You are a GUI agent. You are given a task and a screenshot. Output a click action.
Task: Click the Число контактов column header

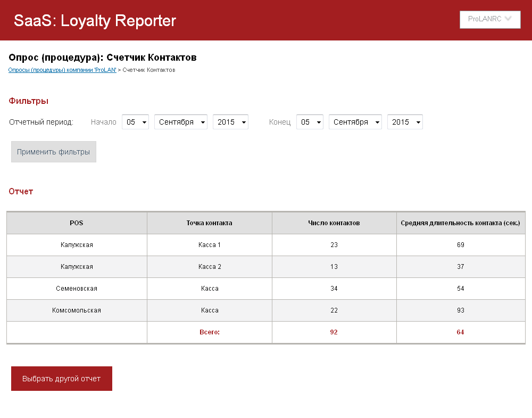(x=334, y=223)
